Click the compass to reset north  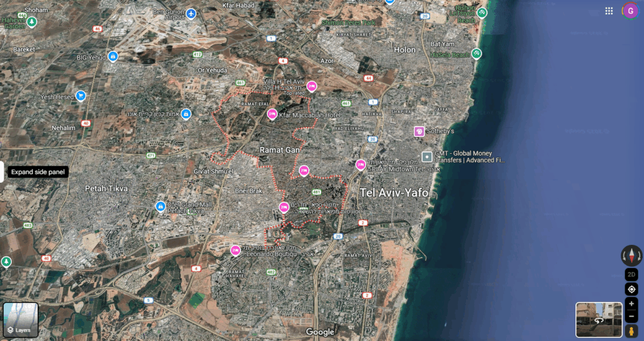coord(631,255)
